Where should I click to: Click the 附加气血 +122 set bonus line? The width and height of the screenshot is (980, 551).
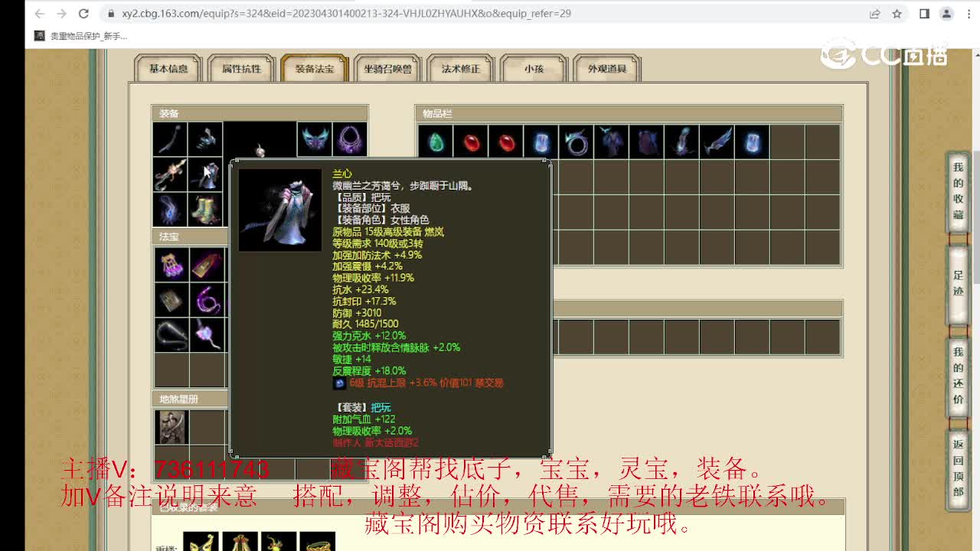click(364, 419)
